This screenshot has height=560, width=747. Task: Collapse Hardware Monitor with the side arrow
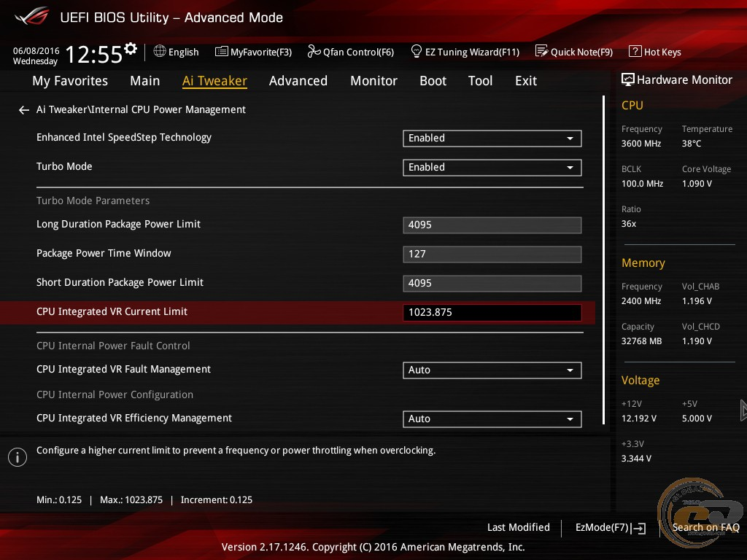click(743, 411)
